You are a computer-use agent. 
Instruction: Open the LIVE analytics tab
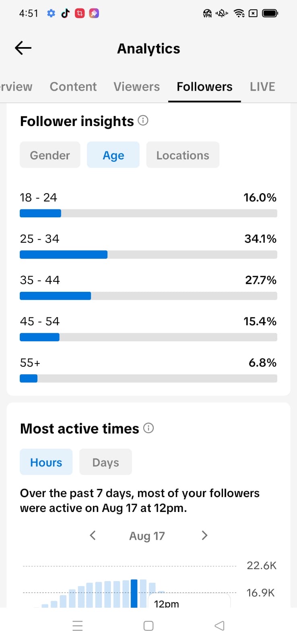[262, 87]
